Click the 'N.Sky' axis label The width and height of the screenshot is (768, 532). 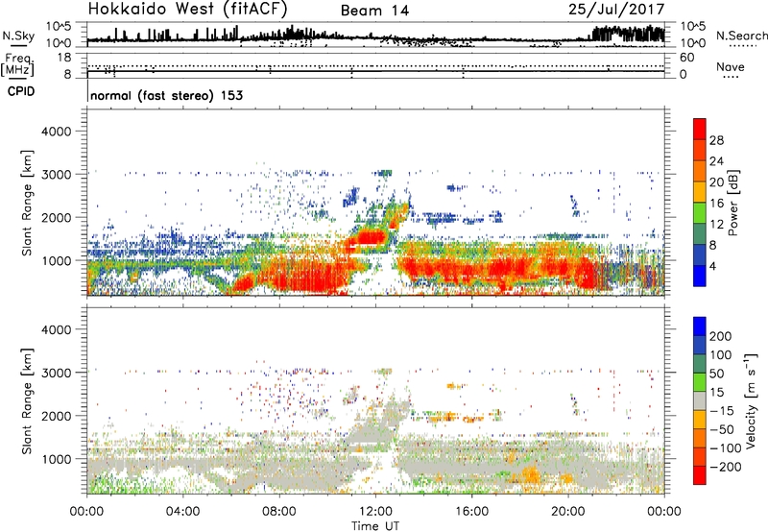tap(18, 36)
